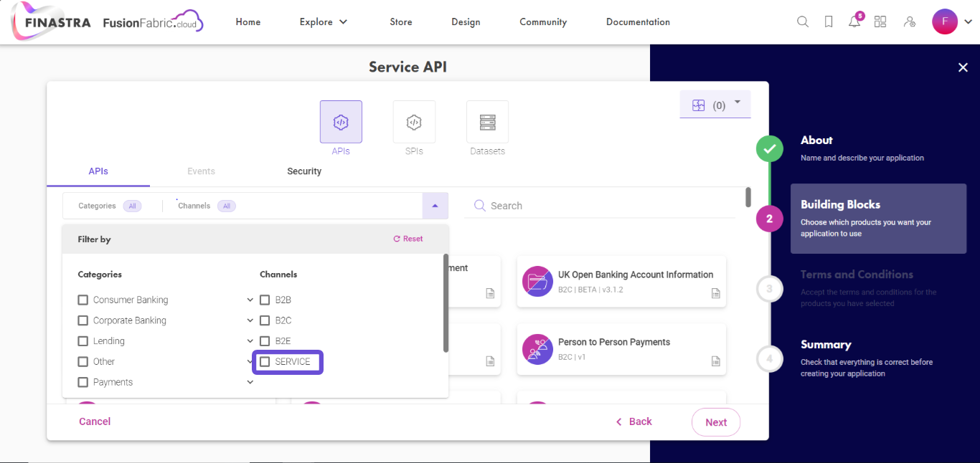Click the step 4 Summary circle
The height and width of the screenshot is (463, 980).
point(769,358)
